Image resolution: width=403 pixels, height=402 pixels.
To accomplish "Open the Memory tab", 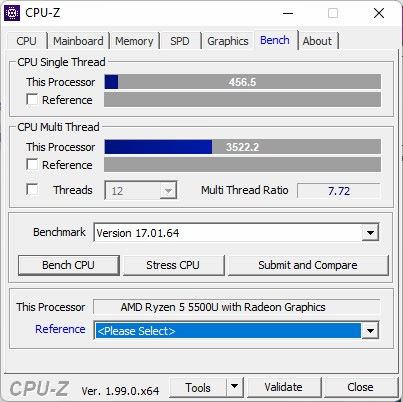I will (x=134, y=41).
